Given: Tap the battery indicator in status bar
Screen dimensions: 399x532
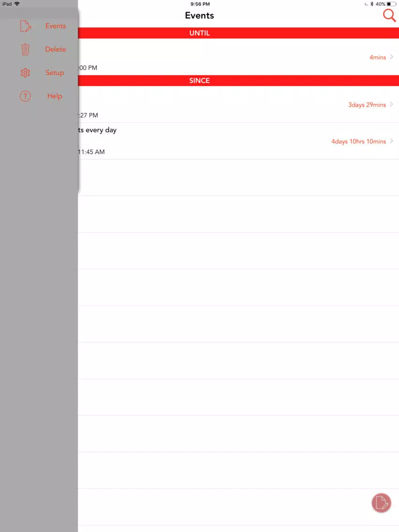Looking at the screenshot, I should 391,4.
